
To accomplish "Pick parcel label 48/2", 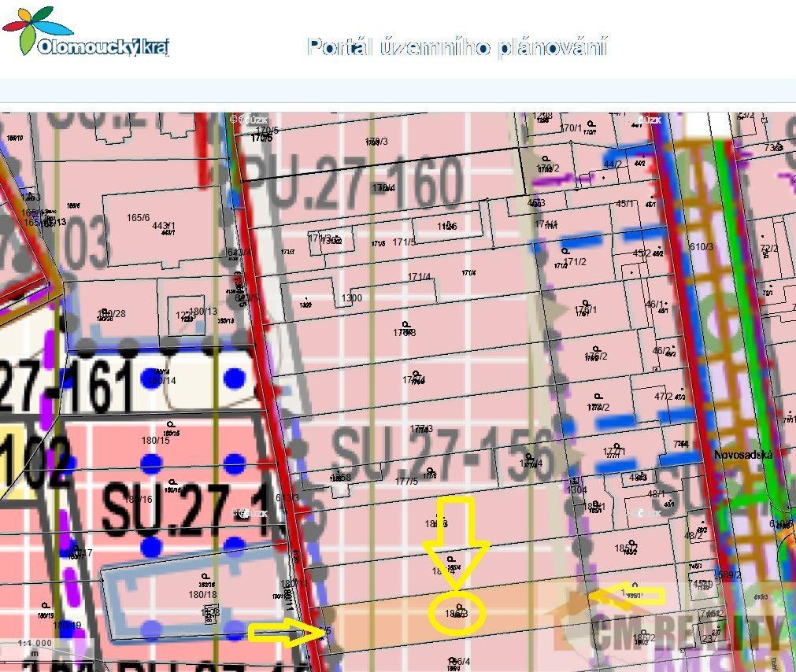I will pos(694,536).
